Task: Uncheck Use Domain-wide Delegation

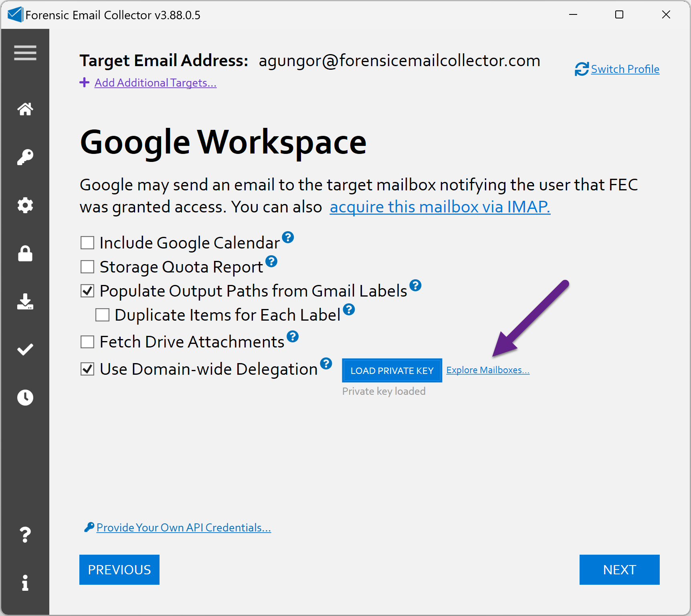Action: [x=87, y=369]
